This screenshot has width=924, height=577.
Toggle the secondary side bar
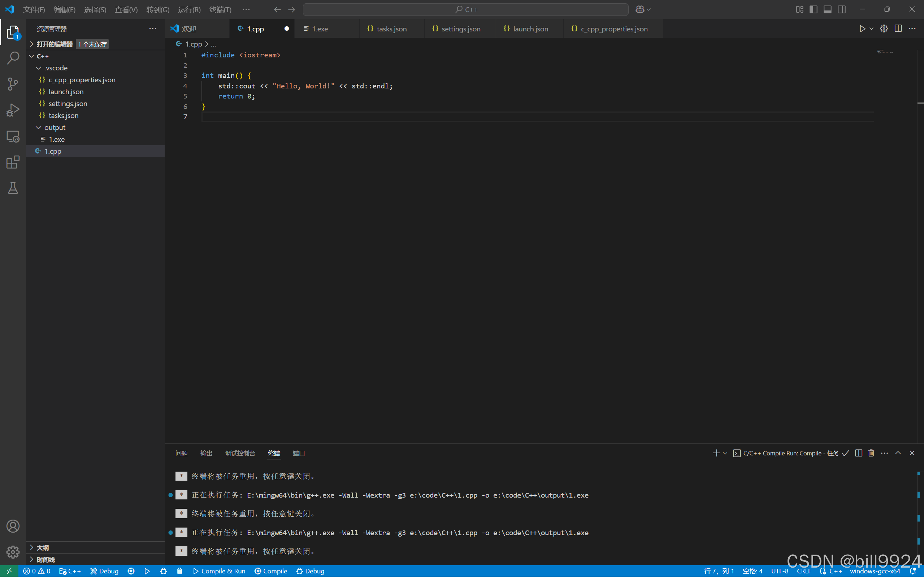(x=842, y=9)
